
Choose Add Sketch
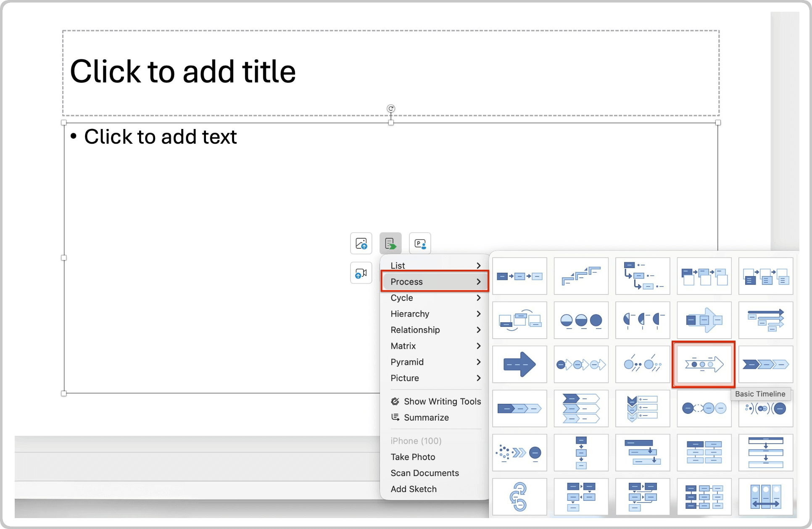[414, 489]
